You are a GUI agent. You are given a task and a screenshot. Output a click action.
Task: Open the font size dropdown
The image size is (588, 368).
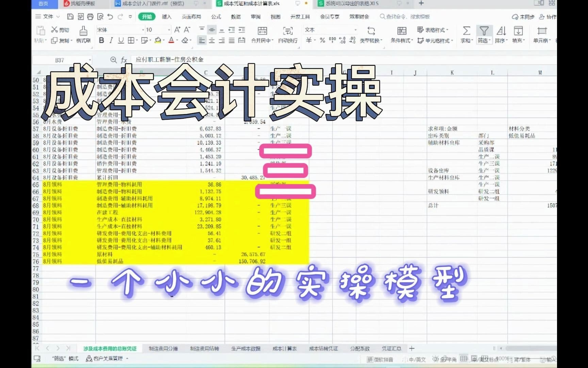click(169, 30)
